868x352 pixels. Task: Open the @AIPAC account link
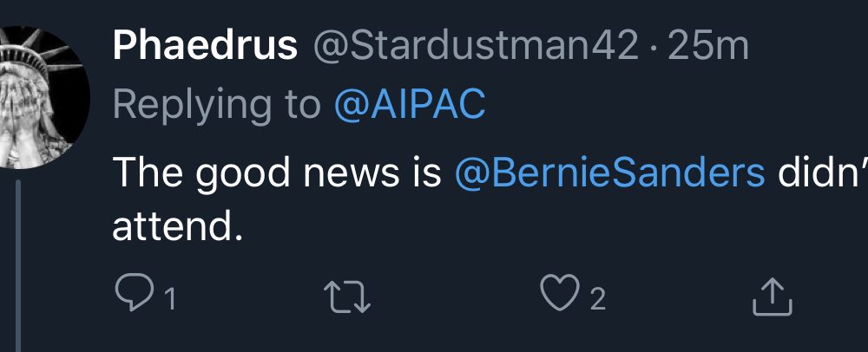[410, 105]
